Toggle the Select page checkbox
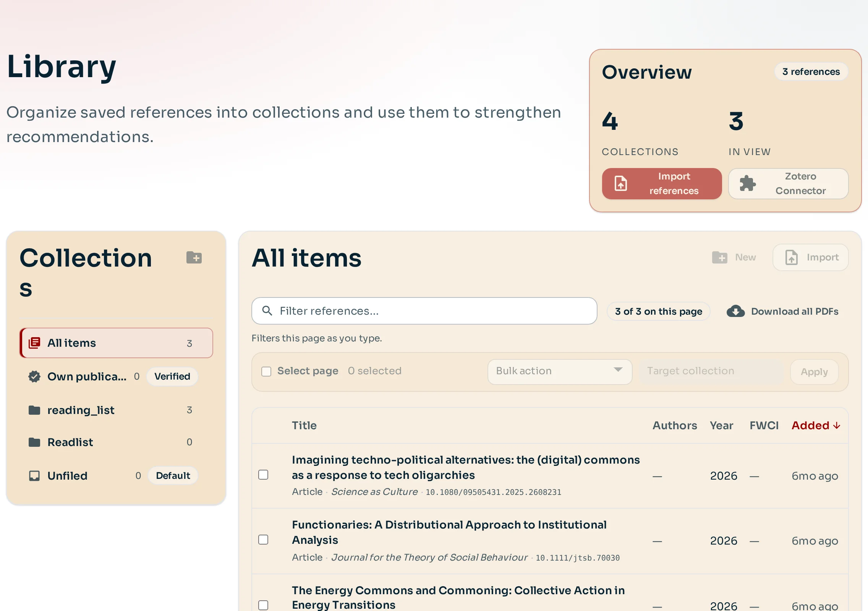The image size is (868, 611). (266, 371)
